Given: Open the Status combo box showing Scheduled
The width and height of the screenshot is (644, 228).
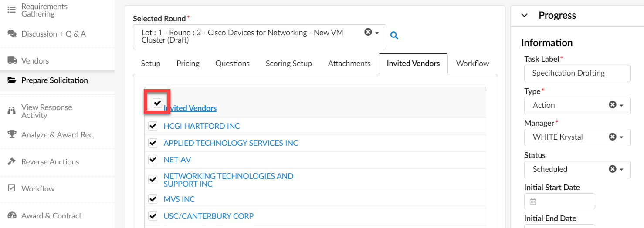Looking at the screenshot, I should 577,169.
